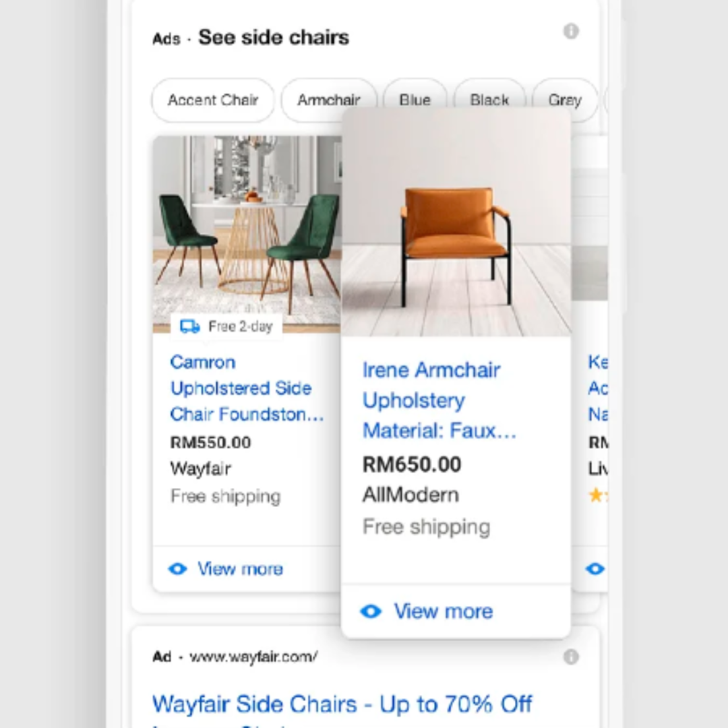Click the eye icon under Irene Armchair
The height and width of the screenshot is (728, 728).
(371, 611)
